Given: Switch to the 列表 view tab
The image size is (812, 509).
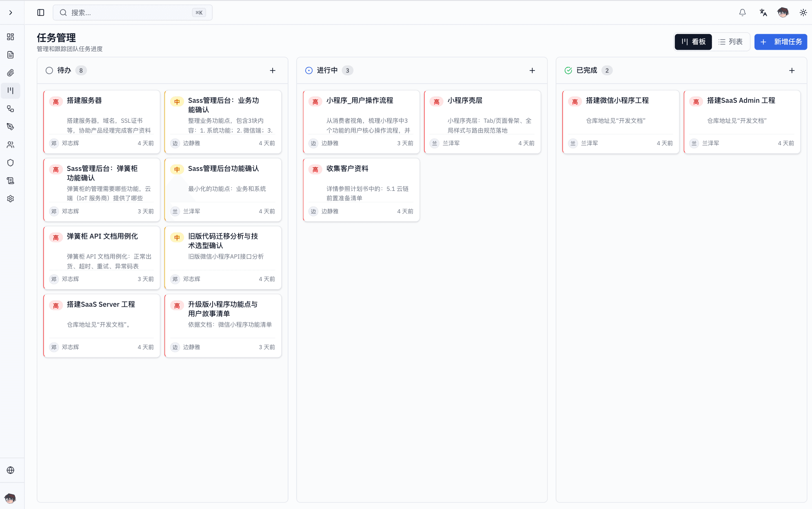Looking at the screenshot, I should click(730, 42).
